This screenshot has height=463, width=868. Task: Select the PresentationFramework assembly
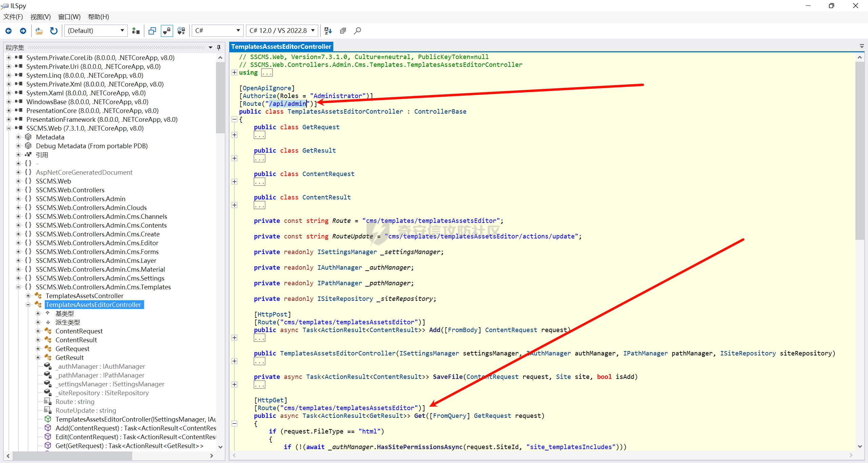tap(102, 119)
